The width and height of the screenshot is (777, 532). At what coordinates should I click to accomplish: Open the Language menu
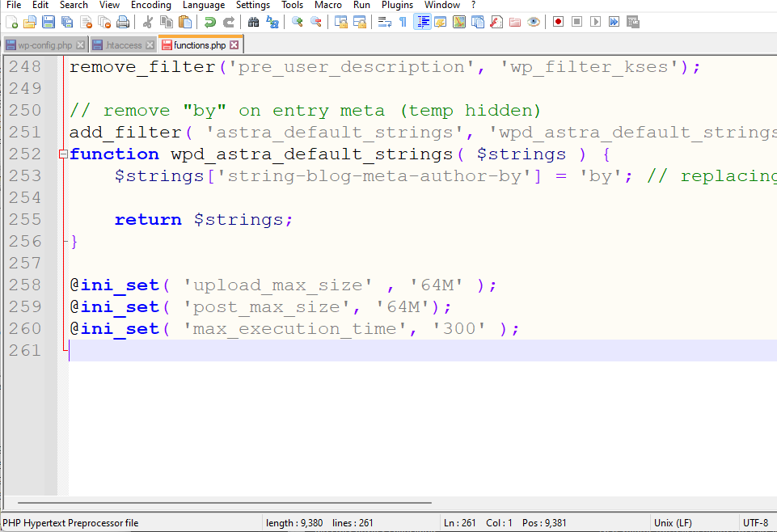pyautogui.click(x=204, y=5)
